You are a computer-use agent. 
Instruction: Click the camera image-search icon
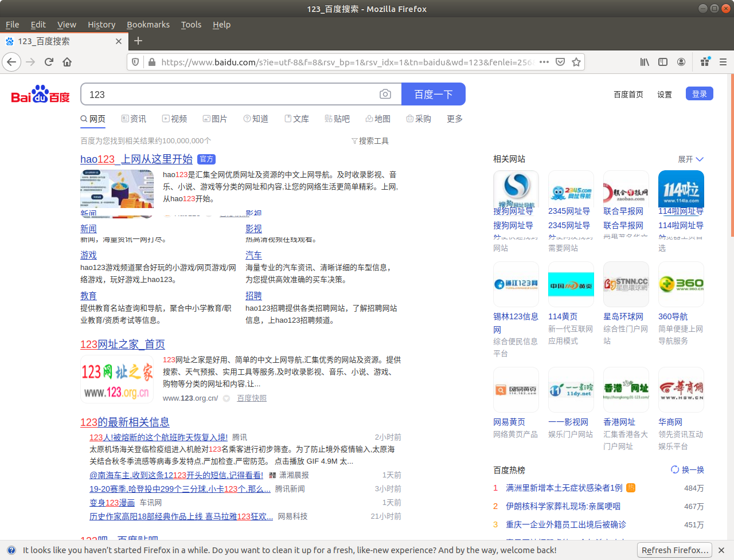385,94
